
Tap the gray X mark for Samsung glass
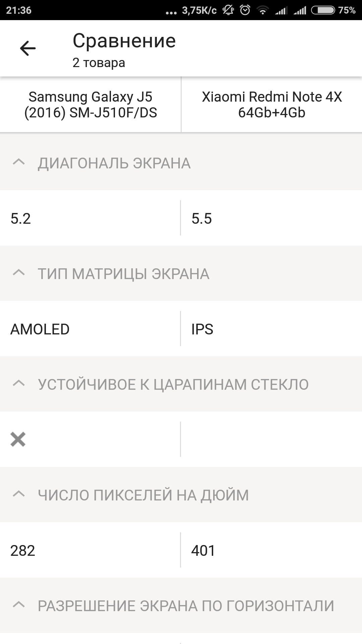[18, 439]
